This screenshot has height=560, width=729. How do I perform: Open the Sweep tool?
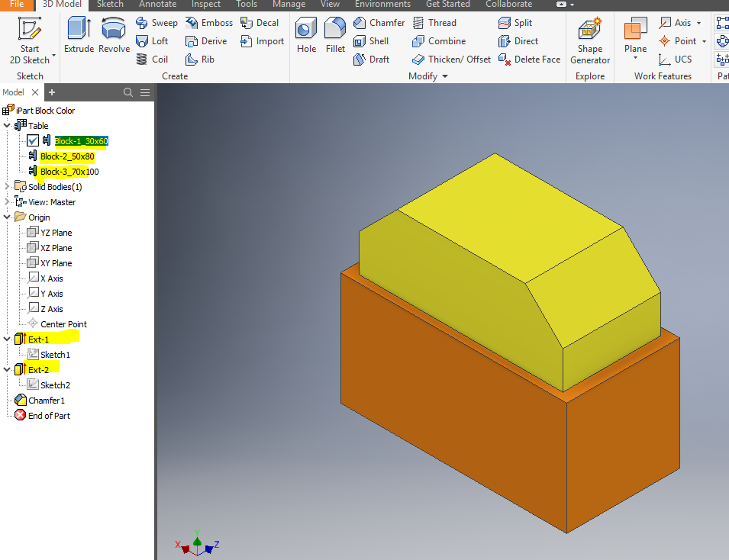(x=156, y=22)
